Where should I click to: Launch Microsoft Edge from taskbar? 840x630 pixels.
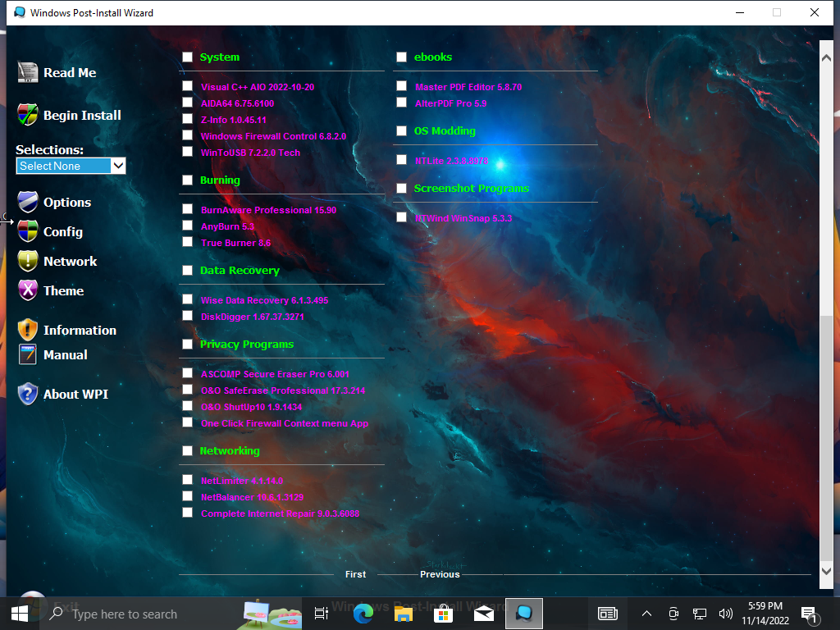click(363, 614)
